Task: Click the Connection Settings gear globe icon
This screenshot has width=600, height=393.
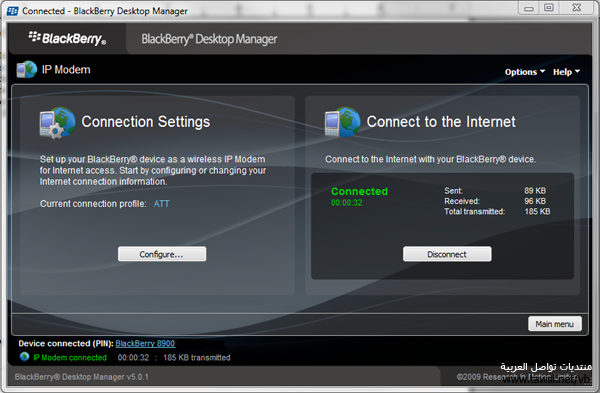Action: [x=57, y=122]
